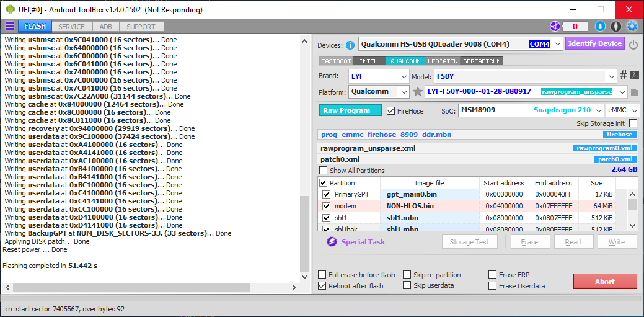The height and width of the screenshot is (317, 644).
Task: Switch to the ADB tab
Action: 105,27
